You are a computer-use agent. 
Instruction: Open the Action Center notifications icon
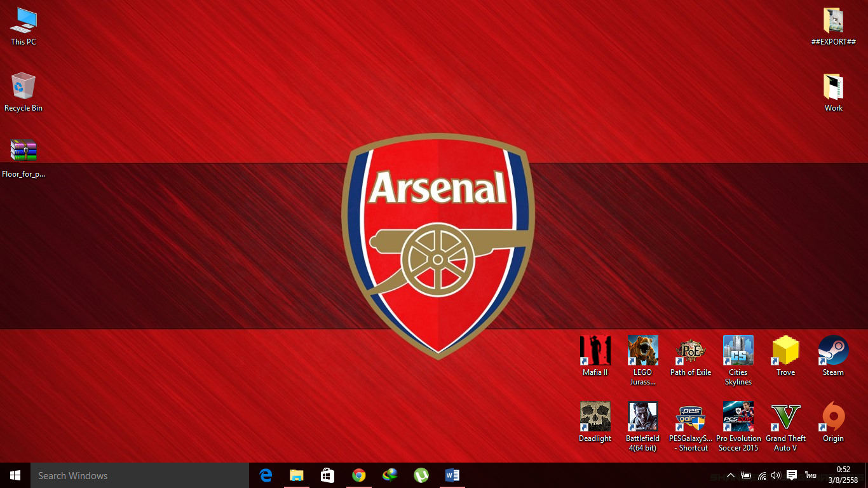[x=792, y=475]
